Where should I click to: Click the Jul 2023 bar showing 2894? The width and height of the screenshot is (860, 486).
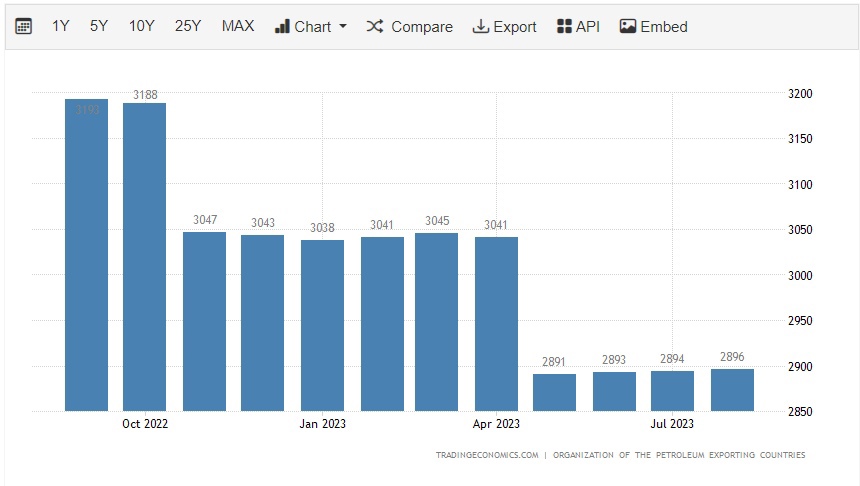pyautogui.click(x=672, y=391)
